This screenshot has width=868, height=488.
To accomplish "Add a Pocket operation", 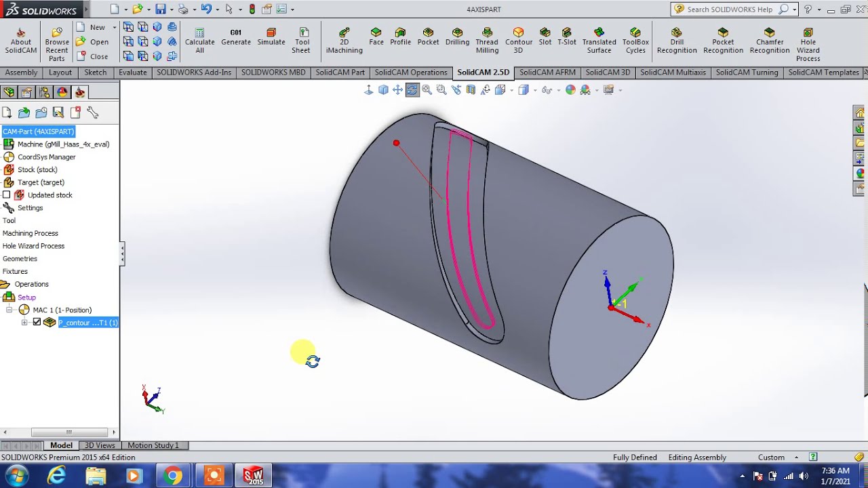I will (x=428, y=37).
